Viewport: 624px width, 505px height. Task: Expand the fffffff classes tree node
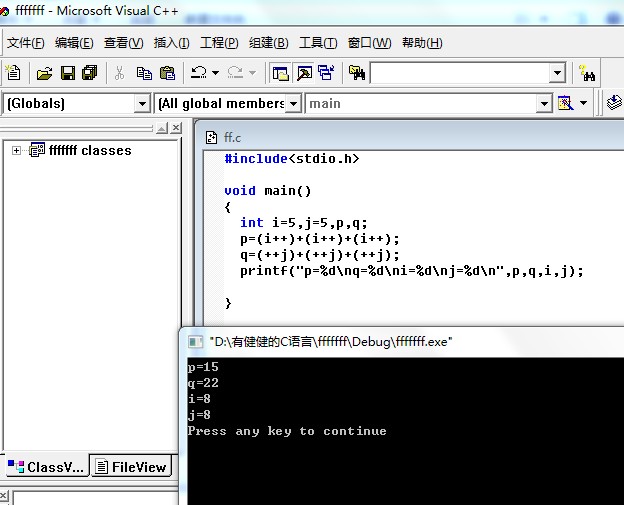[16, 150]
